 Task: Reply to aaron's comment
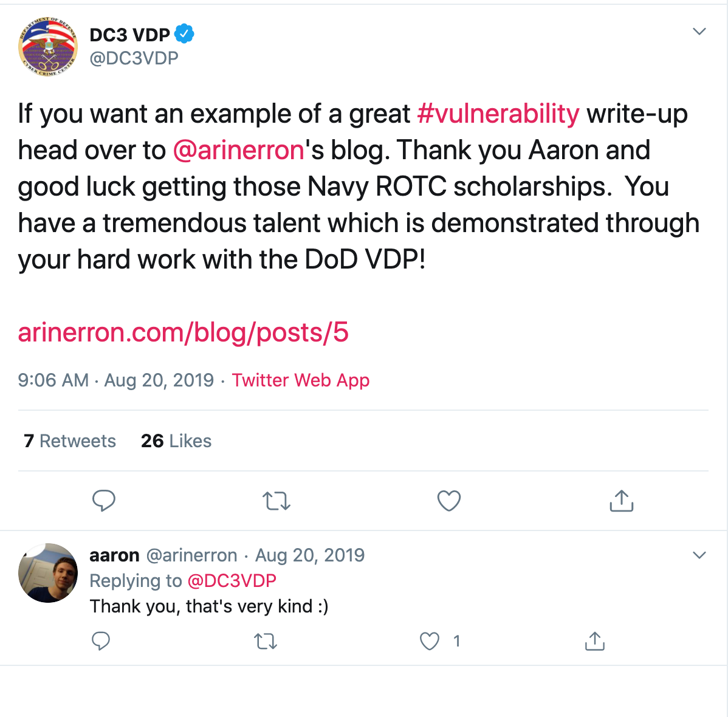101,641
